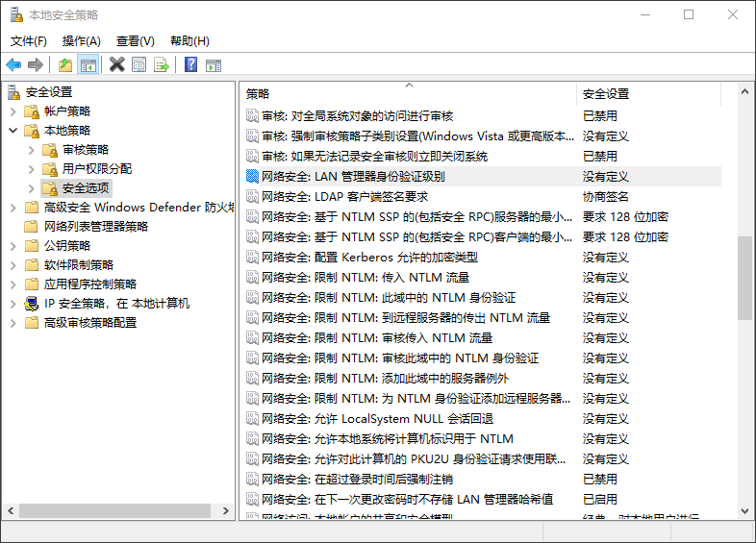Click icon of 允许 LocalSystem NULL 会话回退 policy
The image size is (756, 543).
252,419
